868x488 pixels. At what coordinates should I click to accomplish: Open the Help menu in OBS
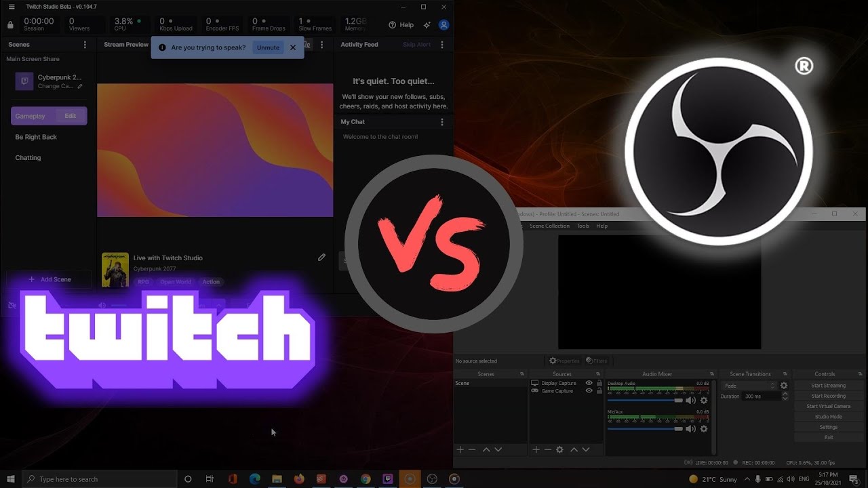pos(601,226)
